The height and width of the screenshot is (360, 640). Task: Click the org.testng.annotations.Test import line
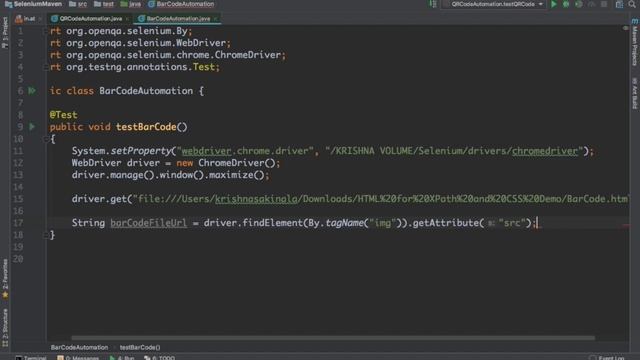coord(135,67)
